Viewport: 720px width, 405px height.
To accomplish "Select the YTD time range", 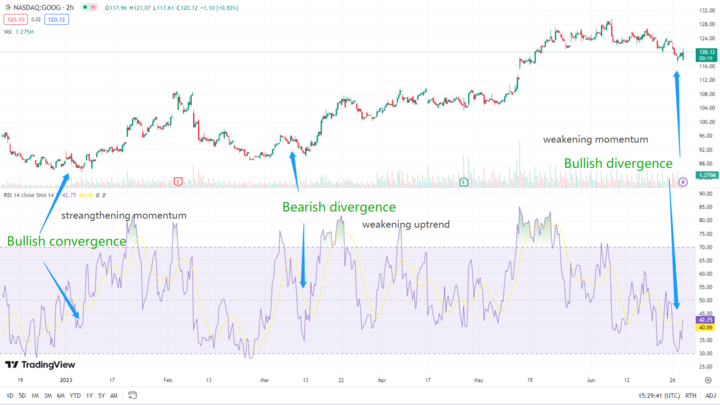I will 75,395.
